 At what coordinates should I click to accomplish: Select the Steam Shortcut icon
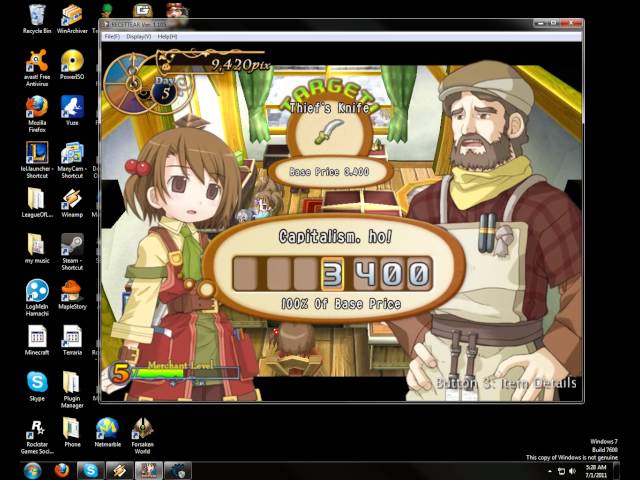pyautogui.click(x=72, y=252)
